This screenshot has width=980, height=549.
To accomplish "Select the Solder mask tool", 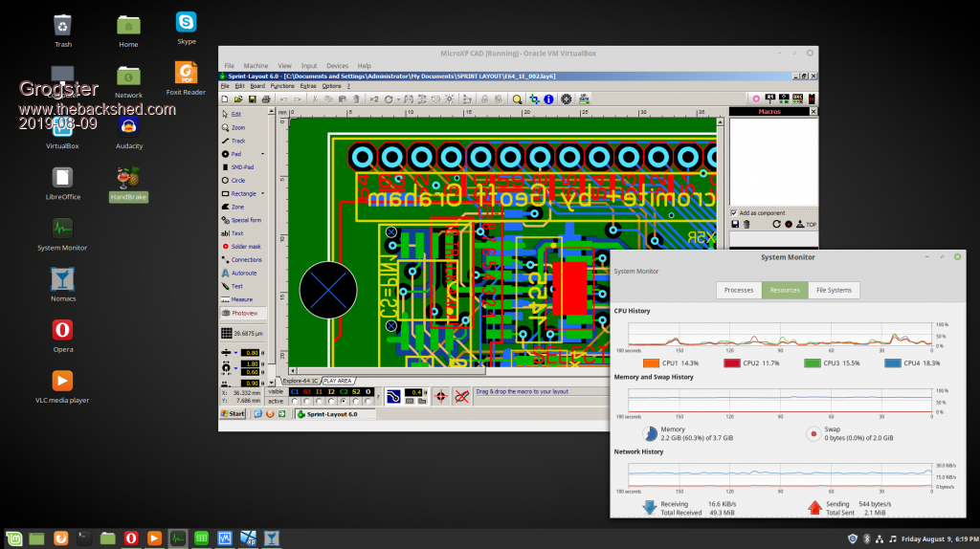I will pos(246,246).
